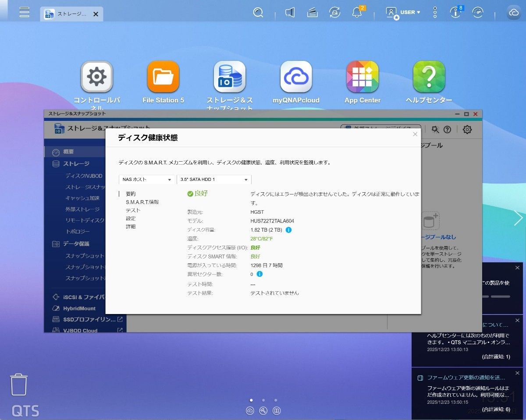The width and height of the screenshot is (526, 420).
Task: Open the Resource Monitor gauge icon top right
Action: click(478, 12)
